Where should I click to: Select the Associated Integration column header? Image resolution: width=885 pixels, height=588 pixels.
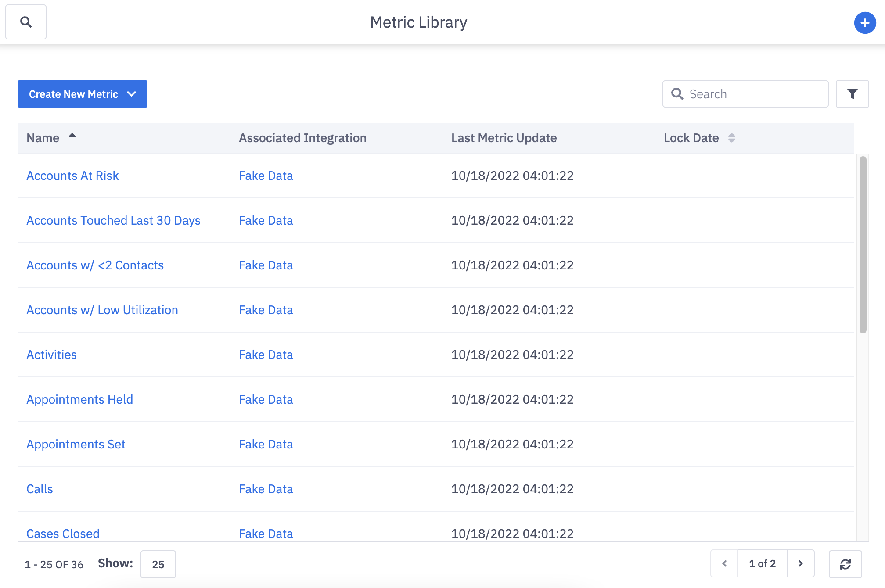pos(302,138)
